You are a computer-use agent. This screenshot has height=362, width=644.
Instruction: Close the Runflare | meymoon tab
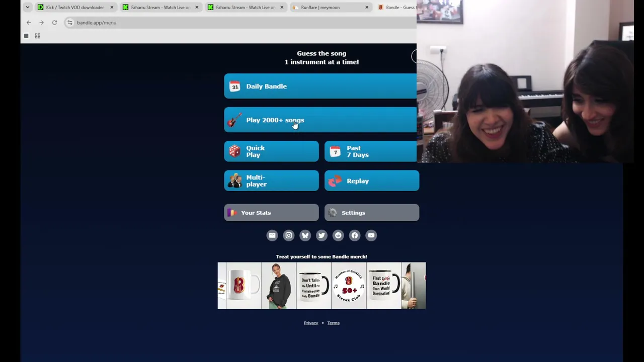tap(367, 8)
